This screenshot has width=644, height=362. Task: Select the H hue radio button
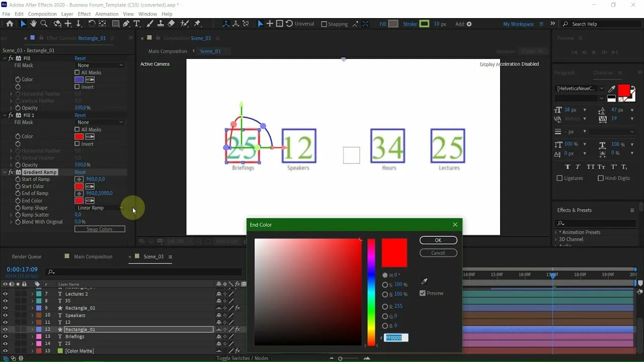click(x=385, y=275)
